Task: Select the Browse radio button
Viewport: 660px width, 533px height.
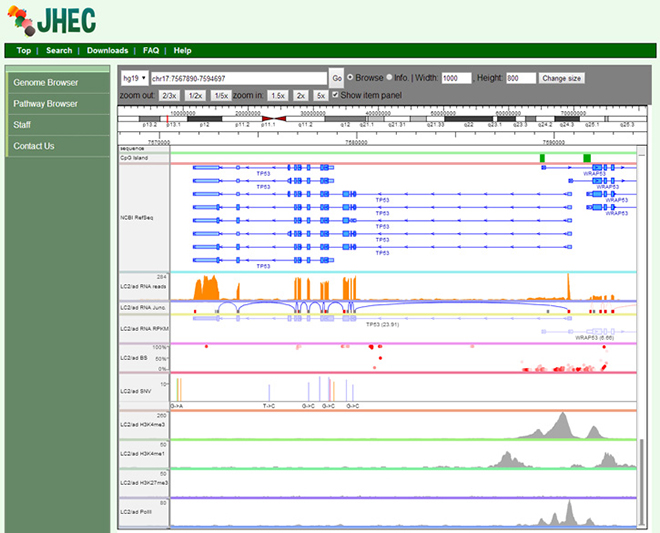Action: 351,78
